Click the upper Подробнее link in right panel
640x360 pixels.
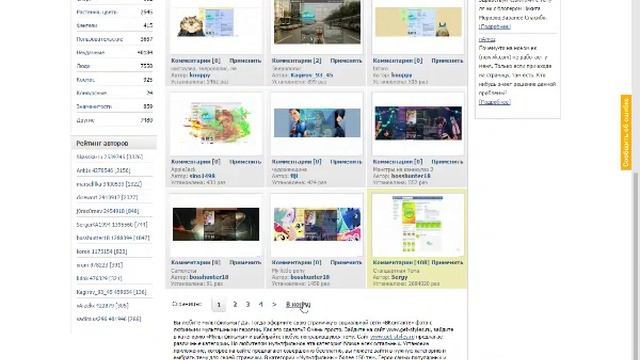(495, 27)
